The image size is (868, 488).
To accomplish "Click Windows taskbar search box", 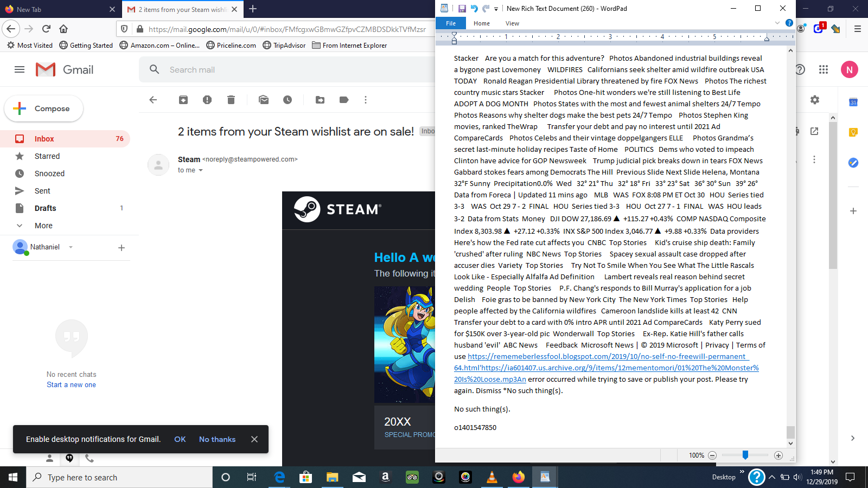I will tap(119, 477).
